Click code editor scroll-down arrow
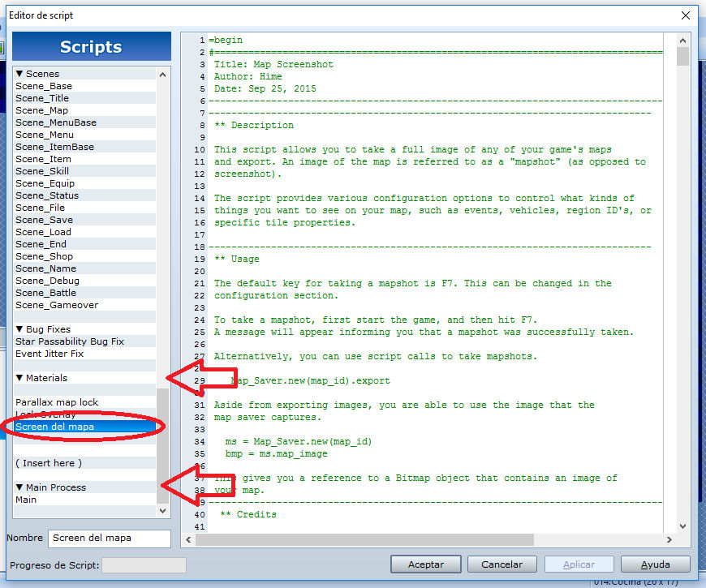This screenshot has height=588, width=706. pos(682,526)
